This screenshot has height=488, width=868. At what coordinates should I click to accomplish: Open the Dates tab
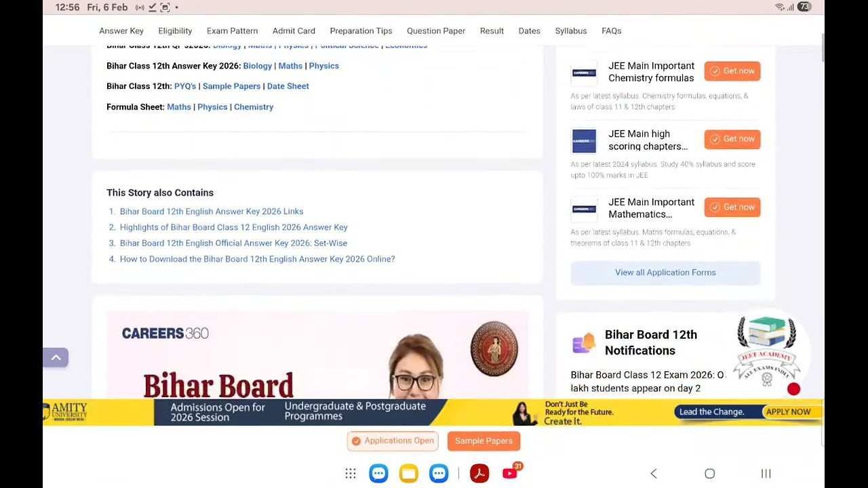529,30
